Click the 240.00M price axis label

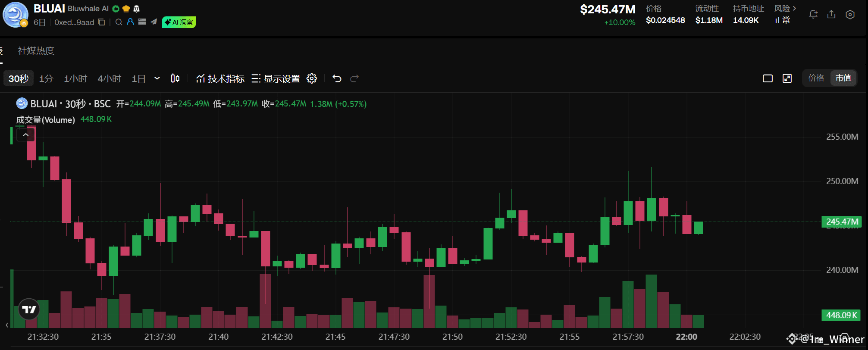pos(842,270)
